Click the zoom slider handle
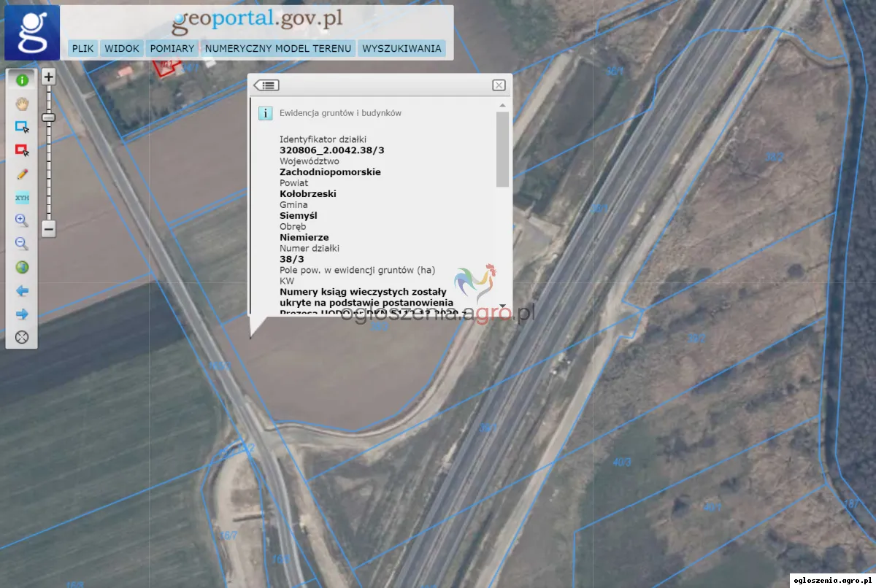 tap(48, 117)
